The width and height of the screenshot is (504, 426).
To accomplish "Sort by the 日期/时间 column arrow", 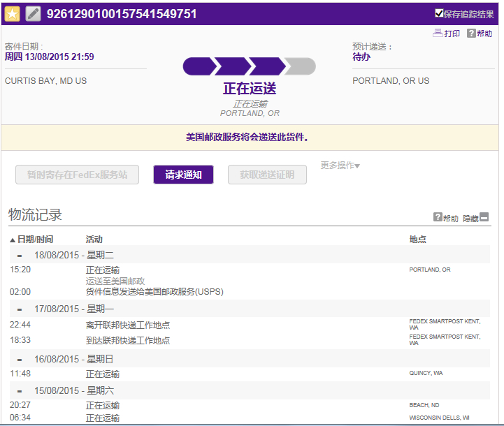I will (x=13, y=240).
